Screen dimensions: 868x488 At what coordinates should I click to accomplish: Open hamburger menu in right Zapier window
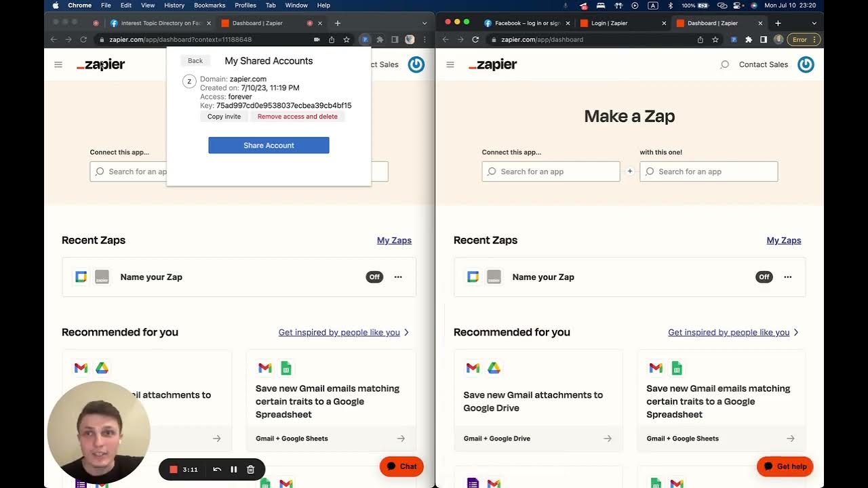450,64
